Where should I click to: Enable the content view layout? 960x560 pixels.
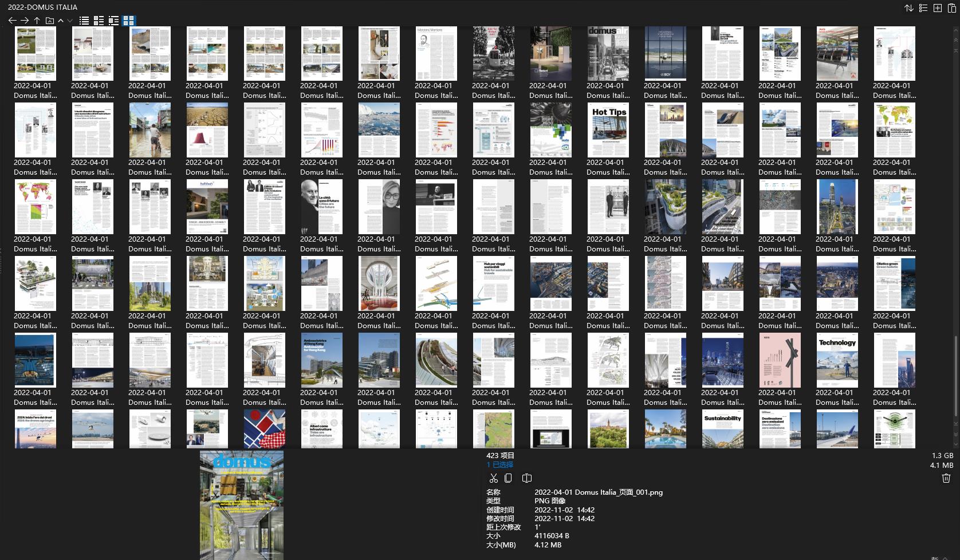113,21
